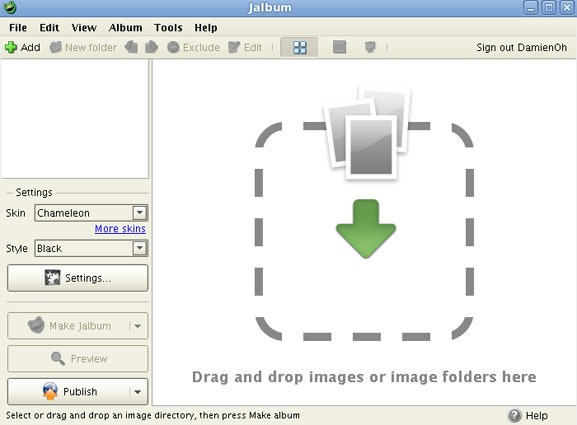Click the drag and drop images area
This screenshot has width=577, height=425.
pyautogui.click(x=364, y=232)
